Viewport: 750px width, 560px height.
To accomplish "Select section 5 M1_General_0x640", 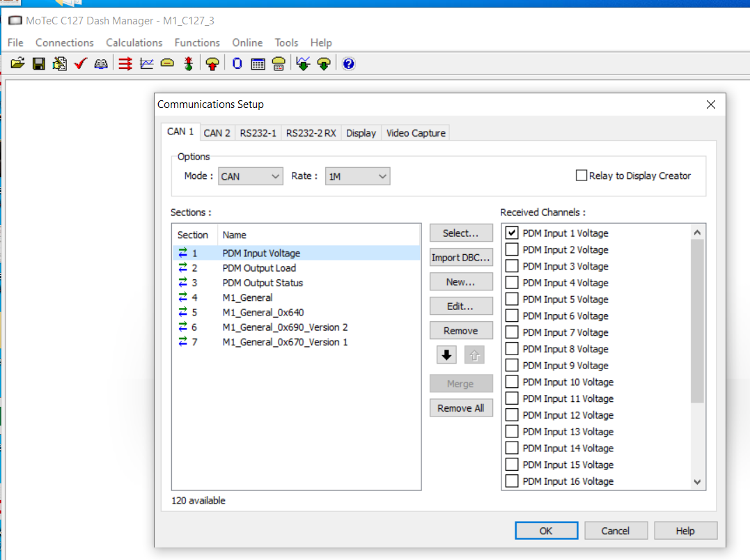I will [296, 312].
